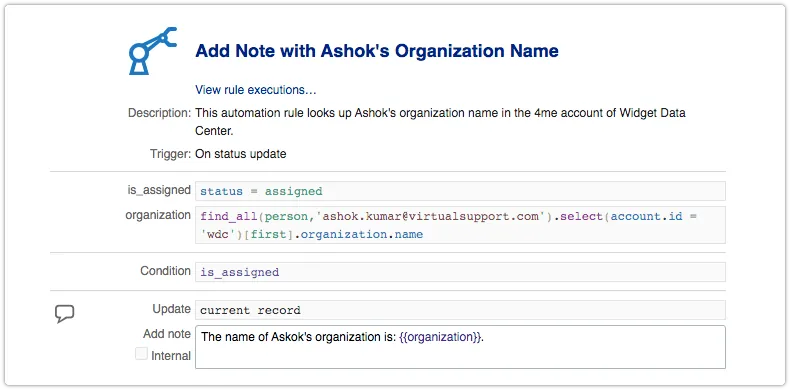The height and width of the screenshot is (390, 790).
Task: Open the View rule executions link
Action: [x=255, y=90]
